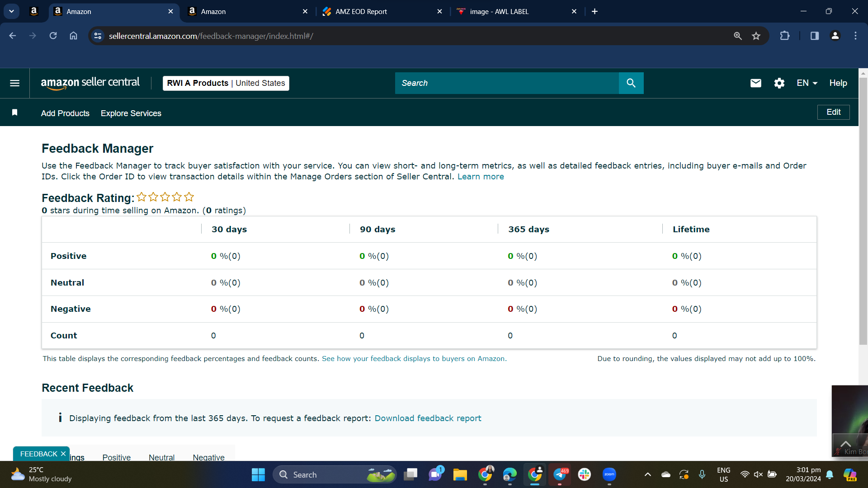Open Add Products menu item
The height and width of the screenshot is (488, 868).
click(65, 113)
